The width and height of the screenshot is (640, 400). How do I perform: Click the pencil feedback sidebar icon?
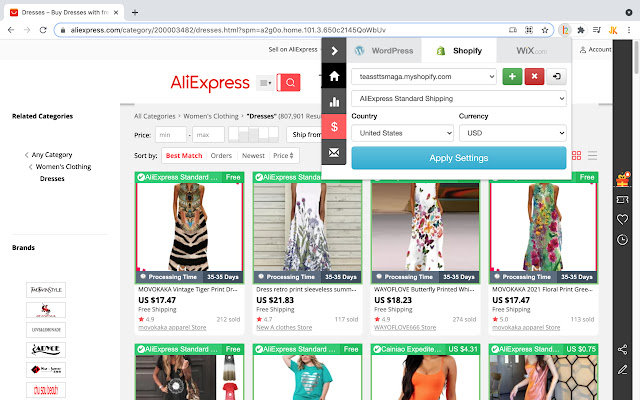[622, 370]
